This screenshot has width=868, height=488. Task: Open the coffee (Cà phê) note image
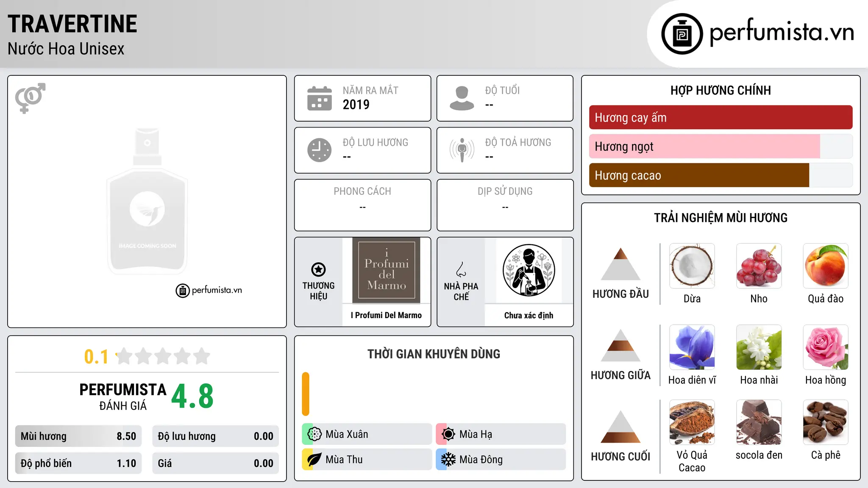pos(826,422)
